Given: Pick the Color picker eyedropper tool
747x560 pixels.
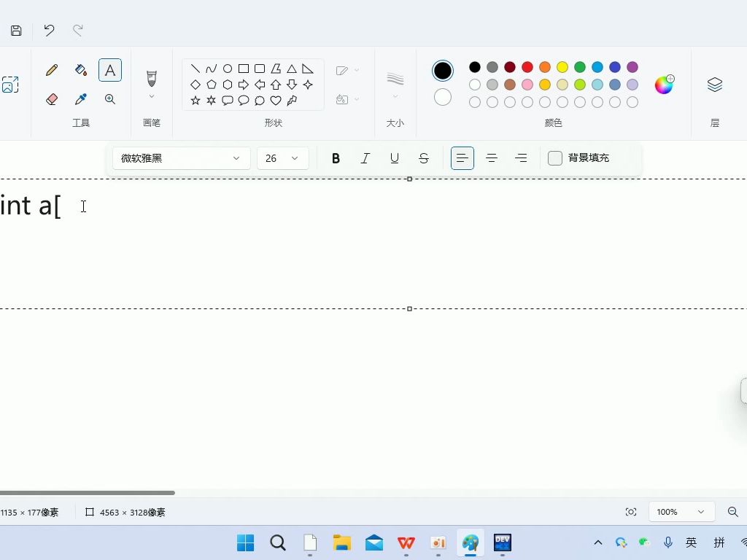Looking at the screenshot, I should (80, 98).
